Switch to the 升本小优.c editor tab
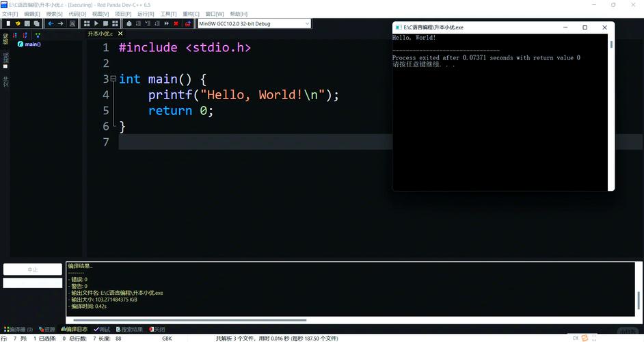Viewport: 644px width, 342px height. 100,34
